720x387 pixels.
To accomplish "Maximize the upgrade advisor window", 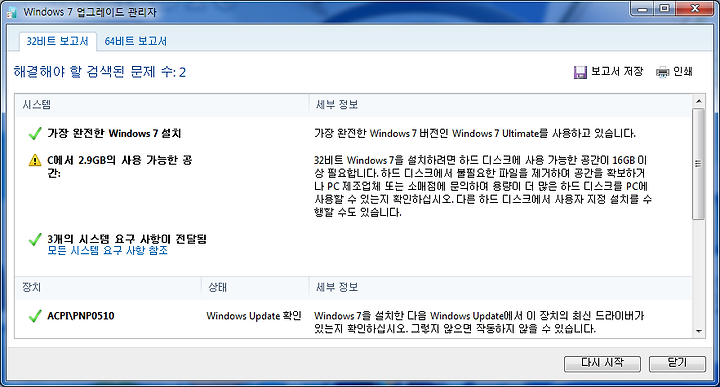I will coord(664,9).
